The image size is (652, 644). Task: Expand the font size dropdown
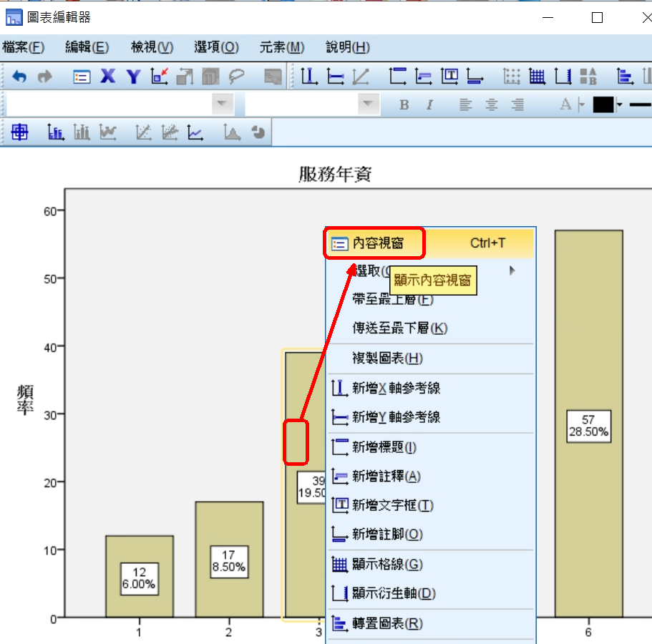[x=369, y=104]
